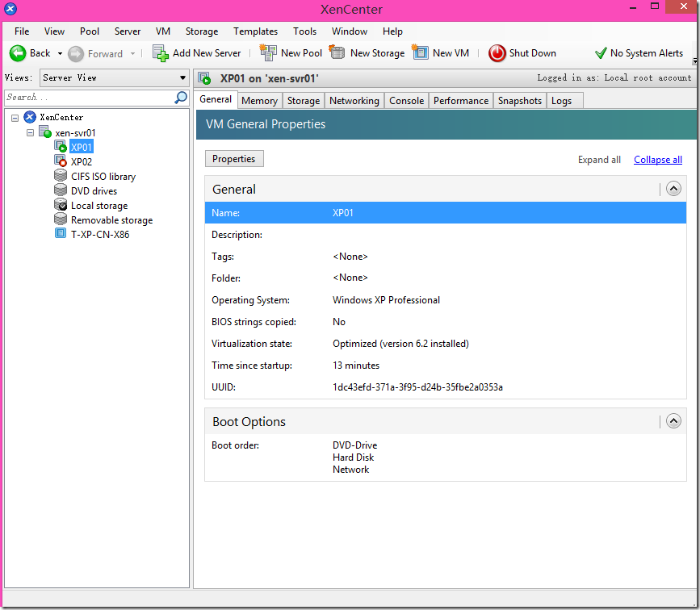Select the Name XP01 property row
Viewport: 700px width, 610px height.
[x=445, y=212]
